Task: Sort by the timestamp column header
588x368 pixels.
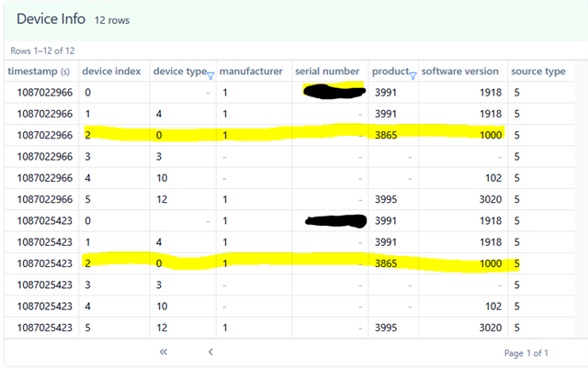Action: [39, 72]
